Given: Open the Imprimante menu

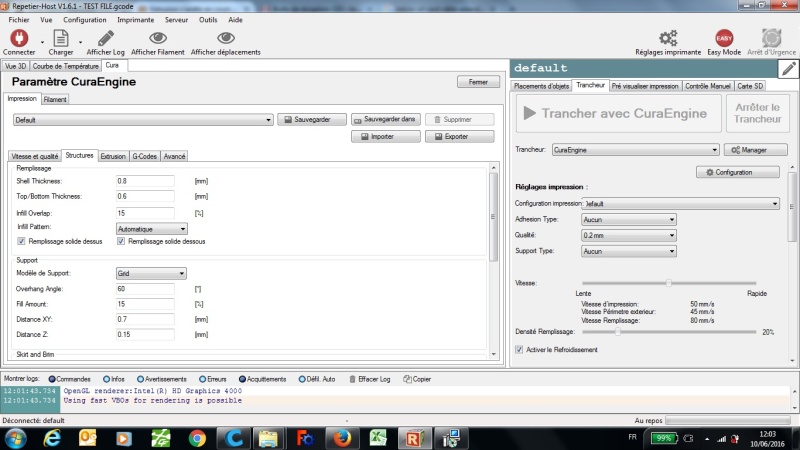Looking at the screenshot, I should [x=136, y=20].
